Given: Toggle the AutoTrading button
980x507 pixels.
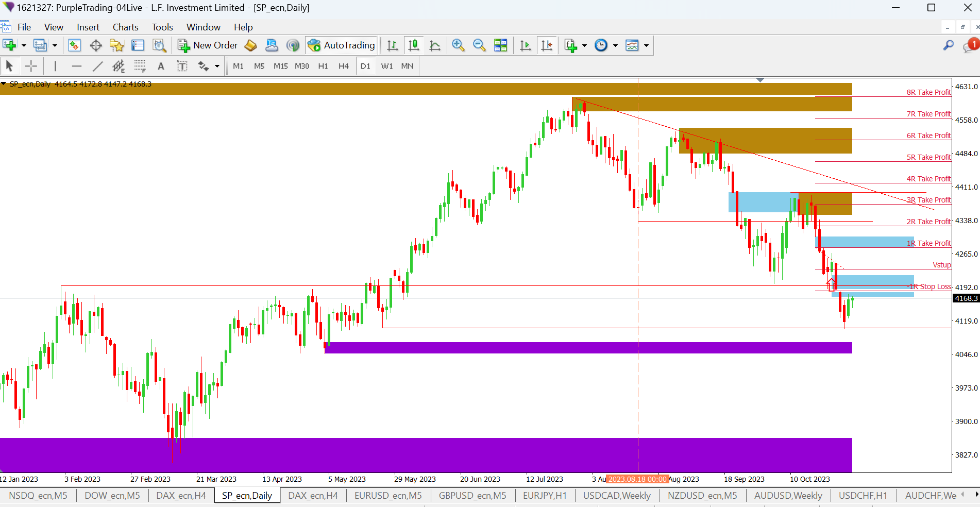Looking at the screenshot, I should pyautogui.click(x=342, y=45).
